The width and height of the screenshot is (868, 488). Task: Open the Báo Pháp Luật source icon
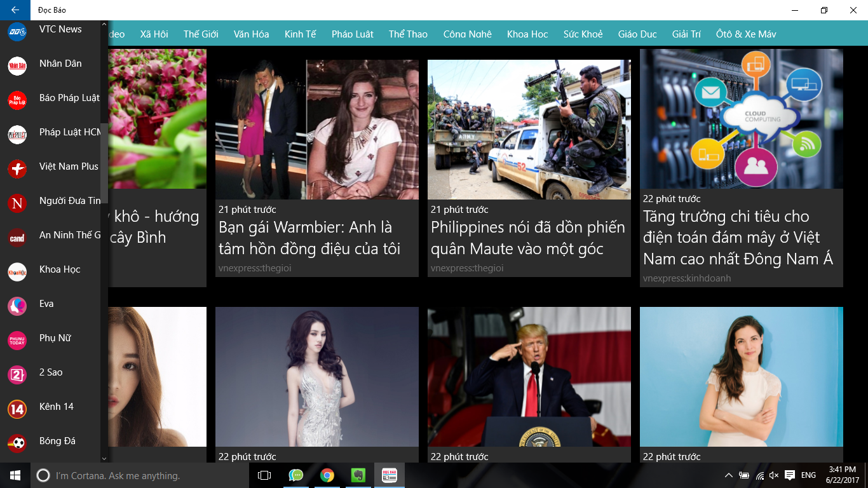tap(17, 100)
